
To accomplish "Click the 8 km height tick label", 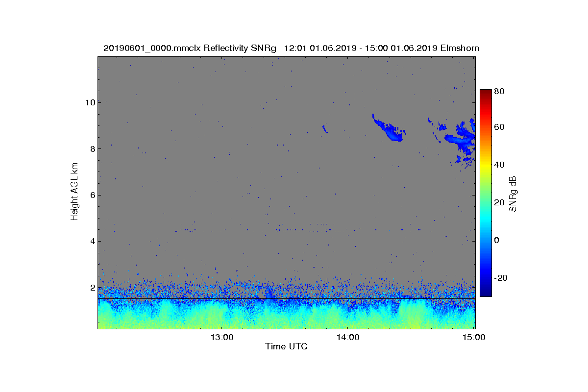I will point(92,148).
